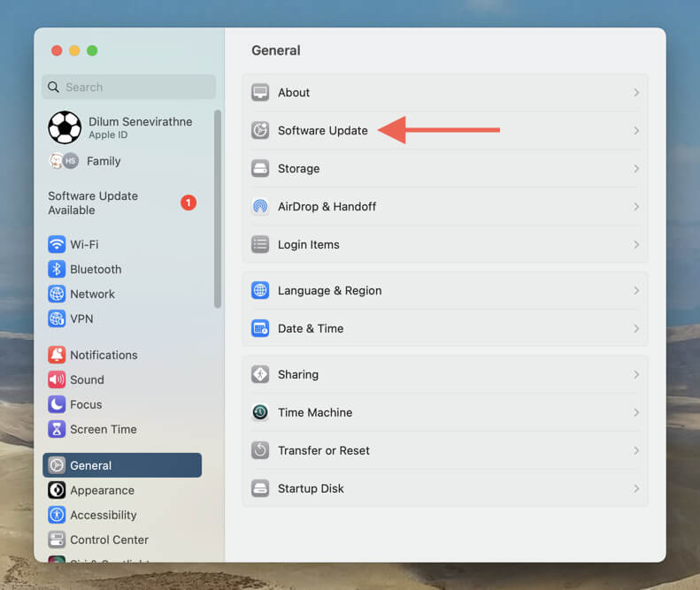700x590 pixels.
Task: Click the Login Items list icon
Action: pyautogui.click(x=260, y=244)
